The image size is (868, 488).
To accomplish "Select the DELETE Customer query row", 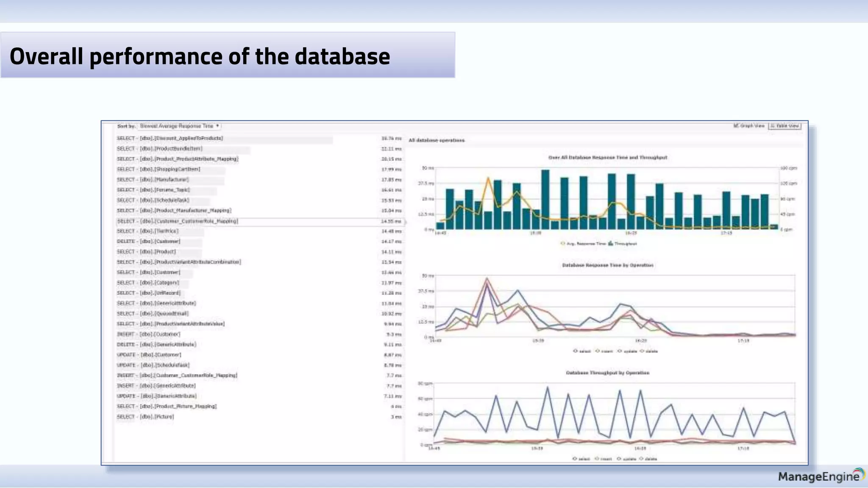I will [259, 241].
